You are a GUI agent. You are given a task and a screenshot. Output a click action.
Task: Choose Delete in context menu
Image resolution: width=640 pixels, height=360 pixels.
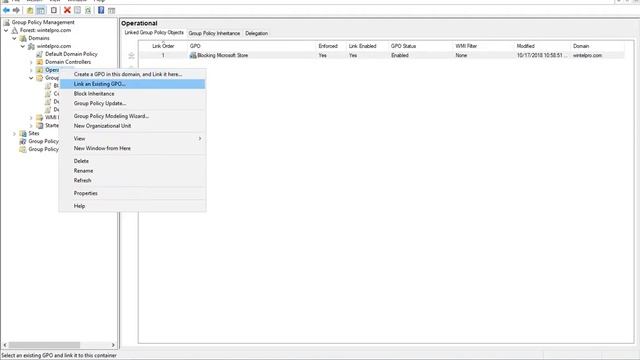[133, 161]
